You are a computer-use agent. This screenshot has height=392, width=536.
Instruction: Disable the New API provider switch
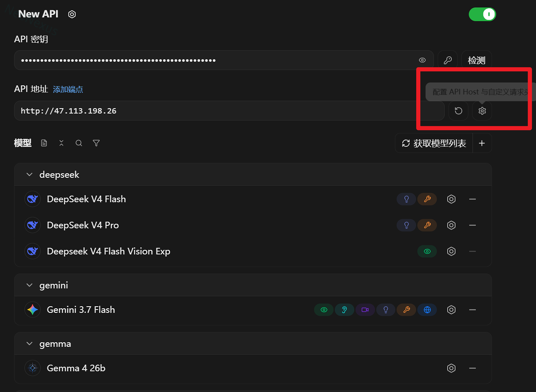(x=482, y=15)
